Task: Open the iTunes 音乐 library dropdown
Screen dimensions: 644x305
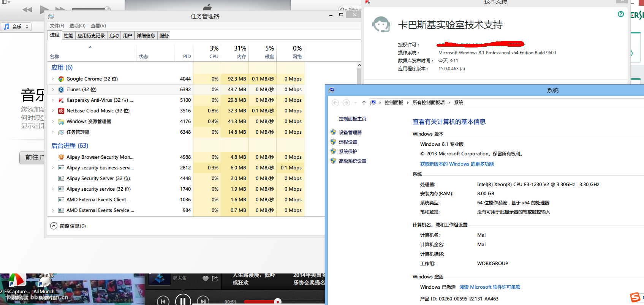Action: click(x=16, y=27)
